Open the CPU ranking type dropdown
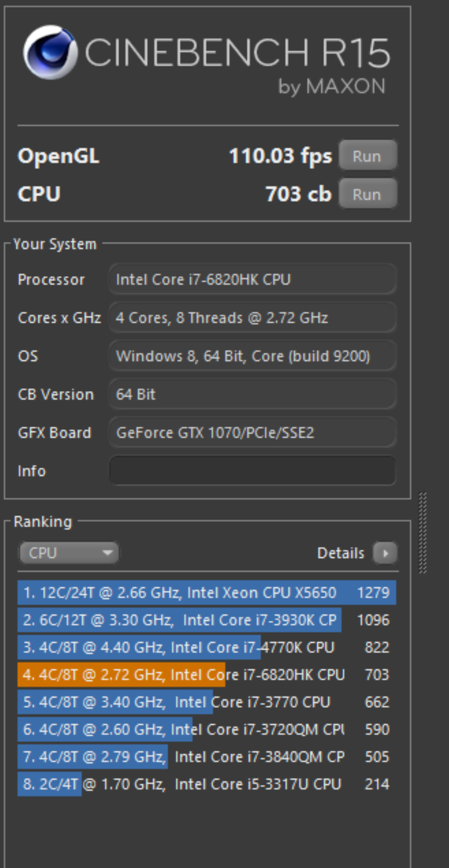Image resolution: width=449 pixels, height=868 pixels. pyautogui.click(x=69, y=553)
